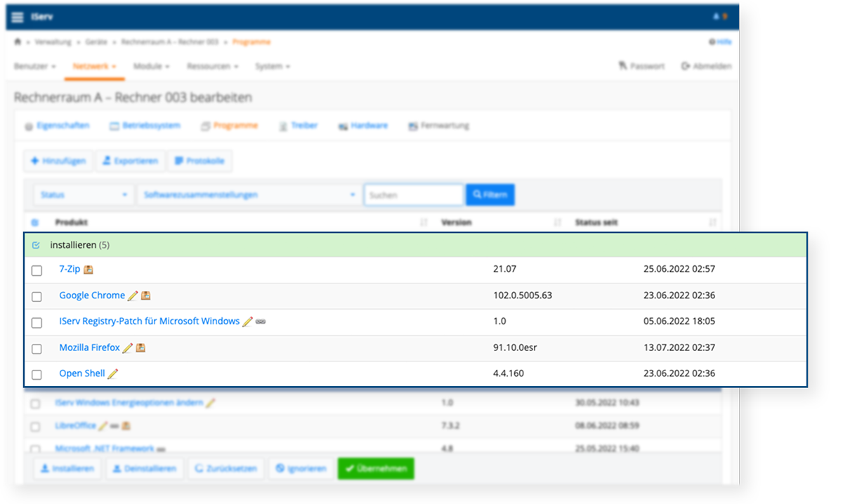This screenshot has height=504, width=843.
Task: Click the blue Filtern button
Action: tap(490, 194)
